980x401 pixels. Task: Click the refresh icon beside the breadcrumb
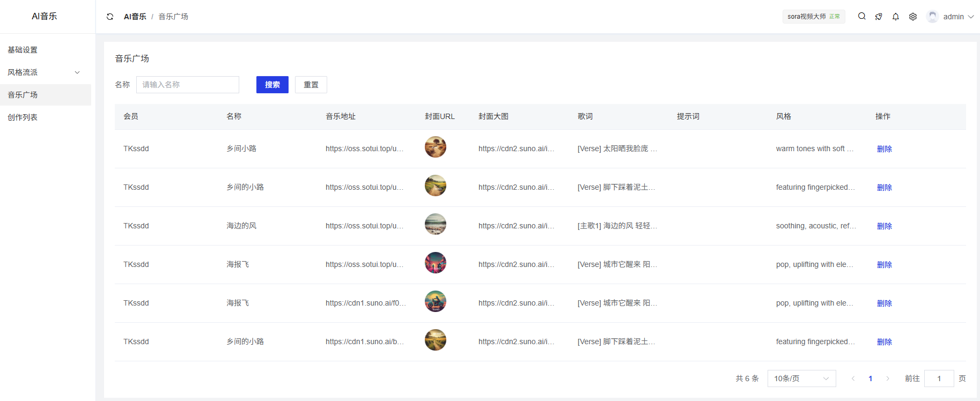coord(110,17)
